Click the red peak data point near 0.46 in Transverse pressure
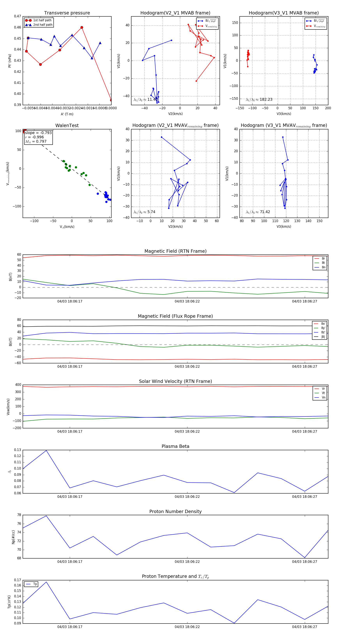 coord(82,28)
